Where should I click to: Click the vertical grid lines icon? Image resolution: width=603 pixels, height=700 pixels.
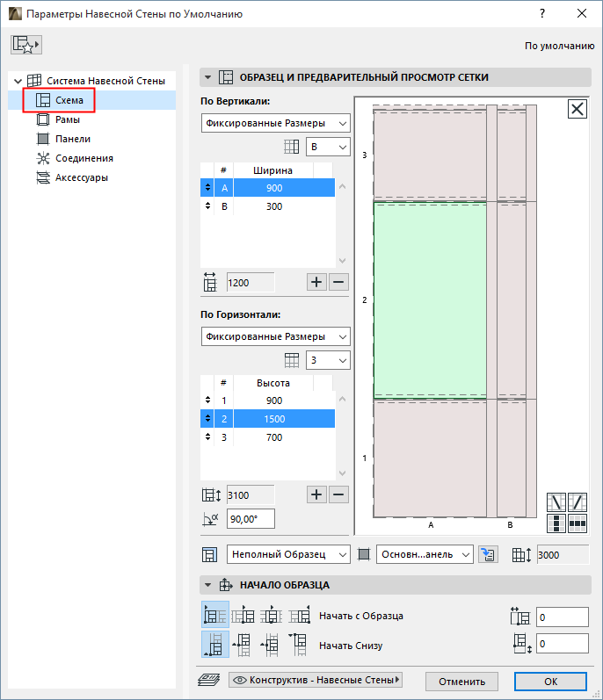point(292,147)
